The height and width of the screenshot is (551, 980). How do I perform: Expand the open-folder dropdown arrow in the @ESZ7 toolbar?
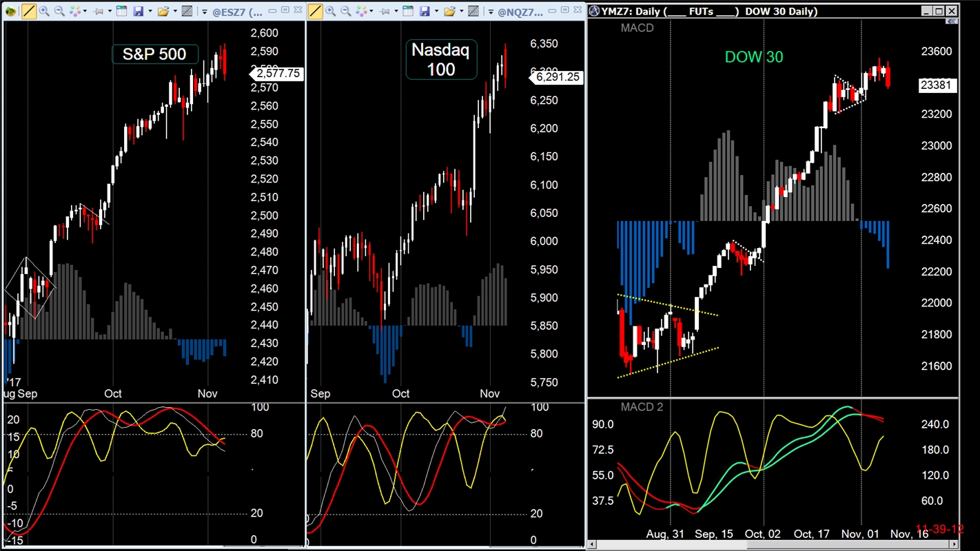[175, 11]
